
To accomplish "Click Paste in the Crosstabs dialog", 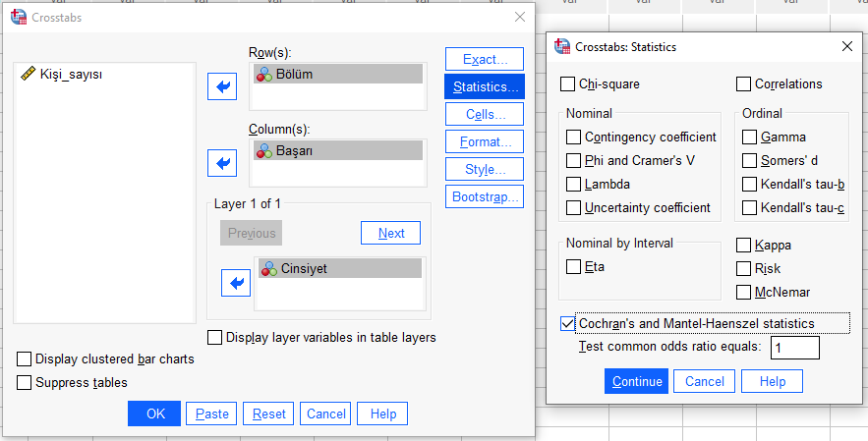I will pos(211,413).
